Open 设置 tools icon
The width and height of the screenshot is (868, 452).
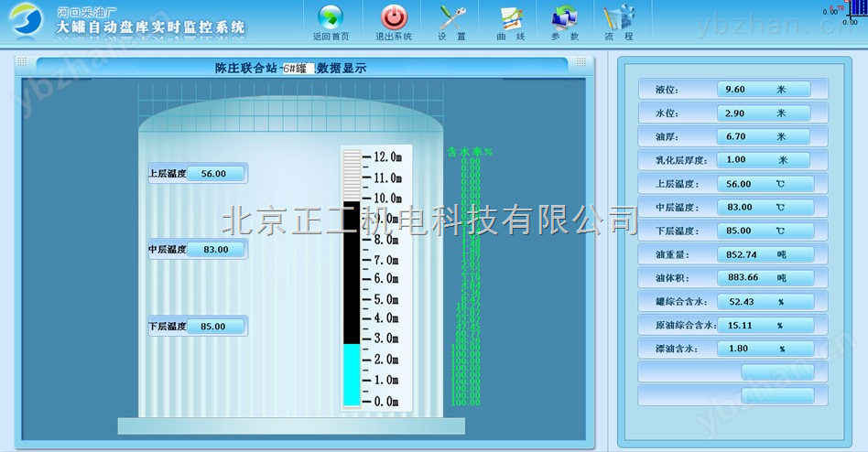452,17
